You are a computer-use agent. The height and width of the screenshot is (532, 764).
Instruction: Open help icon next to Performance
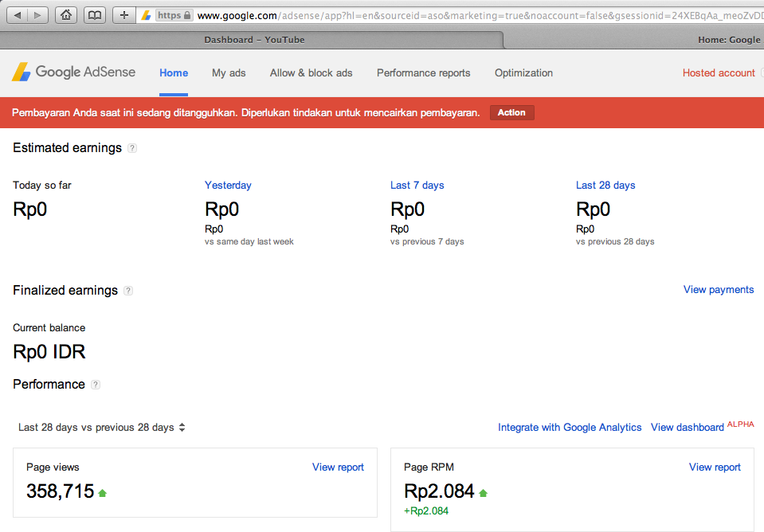point(96,385)
